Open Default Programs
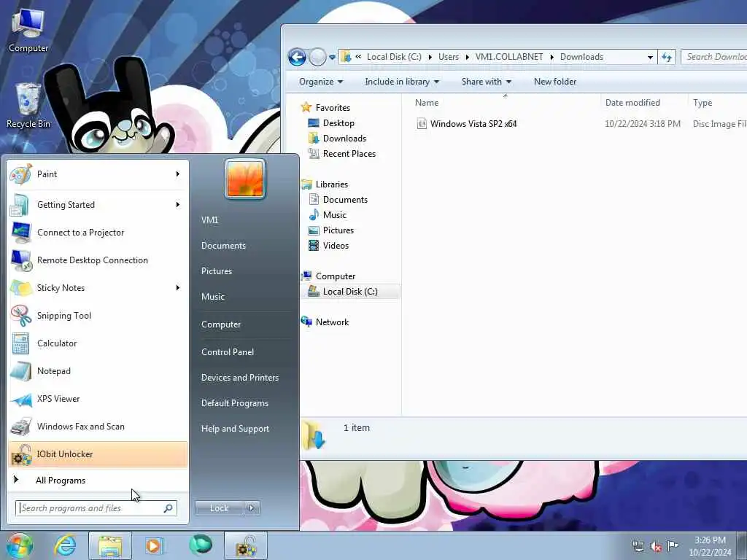 pyautogui.click(x=235, y=403)
